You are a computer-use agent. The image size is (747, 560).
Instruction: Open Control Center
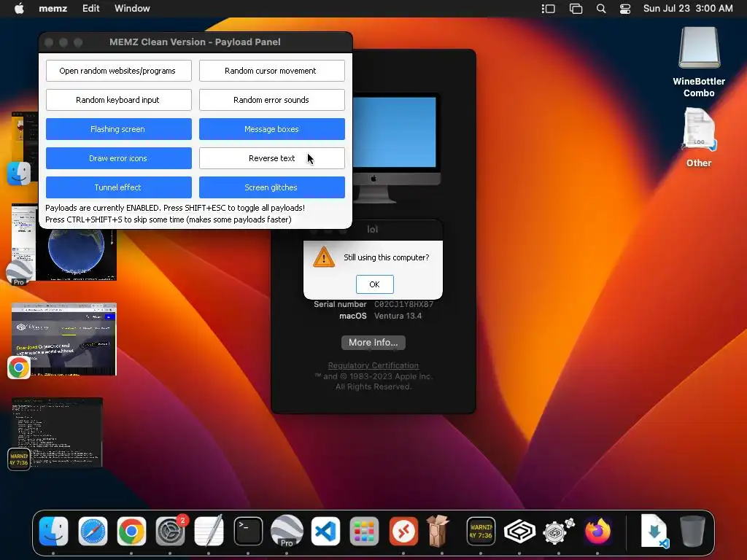coord(625,9)
